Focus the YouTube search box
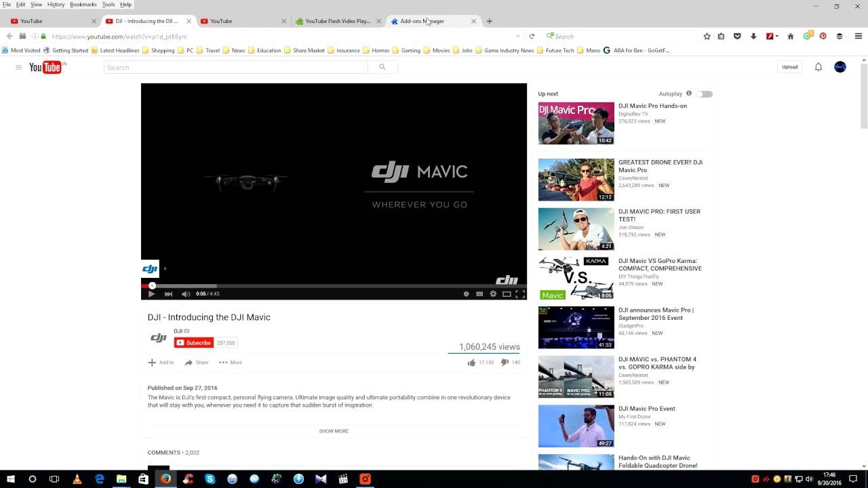This screenshot has width=868, height=488. (236, 67)
